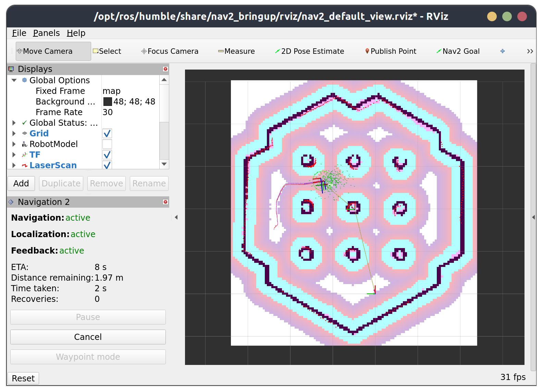Open the Panels menu
The height and width of the screenshot is (392, 543).
coord(46,33)
